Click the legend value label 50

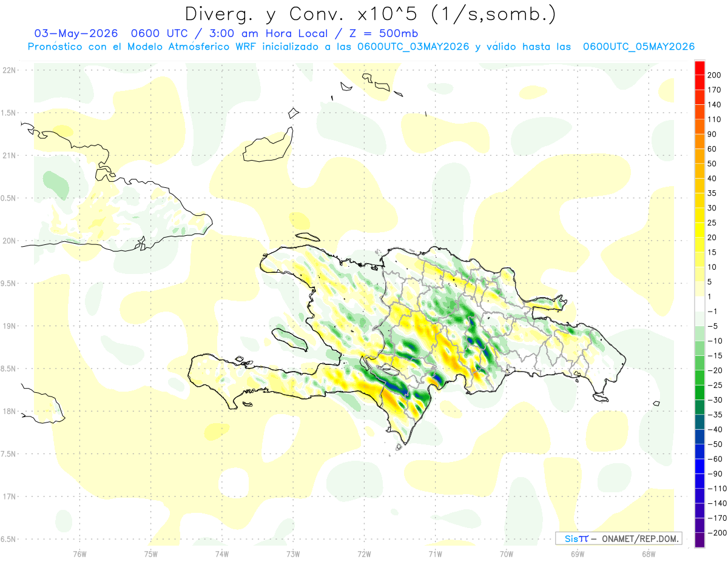(x=713, y=164)
